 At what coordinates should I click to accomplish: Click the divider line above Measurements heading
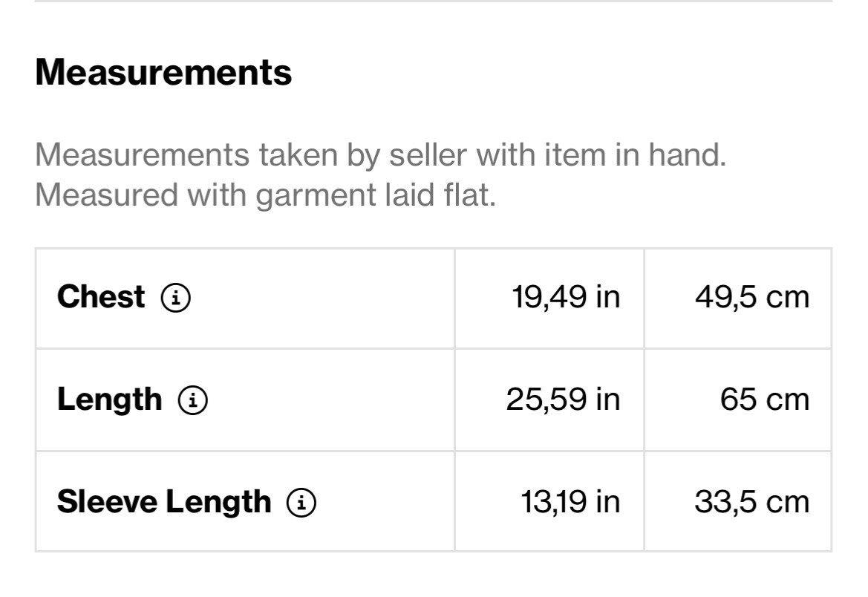coord(434,1)
